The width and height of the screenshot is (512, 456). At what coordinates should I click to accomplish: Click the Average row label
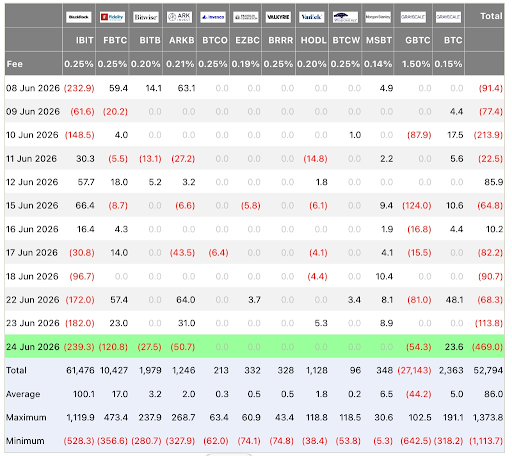(x=23, y=394)
